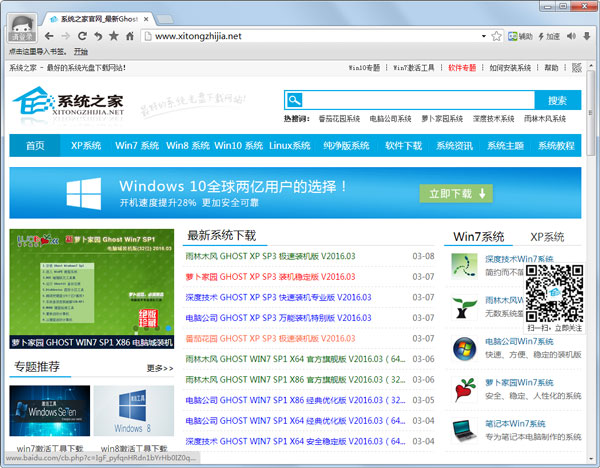Open the Linux系统 navigation tab

click(290, 145)
